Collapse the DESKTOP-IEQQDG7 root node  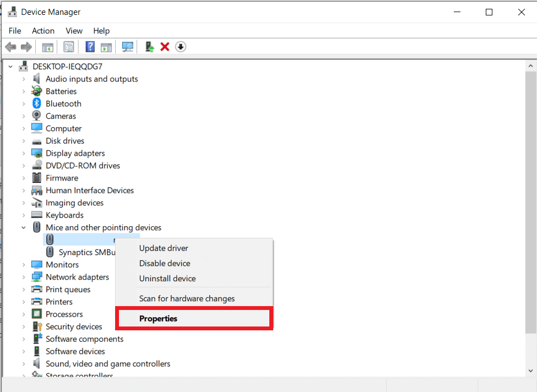[10, 67]
